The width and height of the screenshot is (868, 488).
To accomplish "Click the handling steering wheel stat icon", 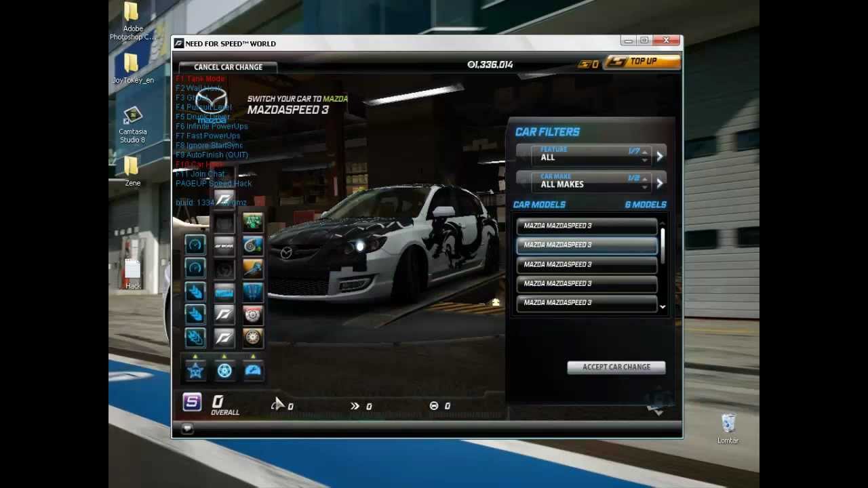I will (x=434, y=406).
